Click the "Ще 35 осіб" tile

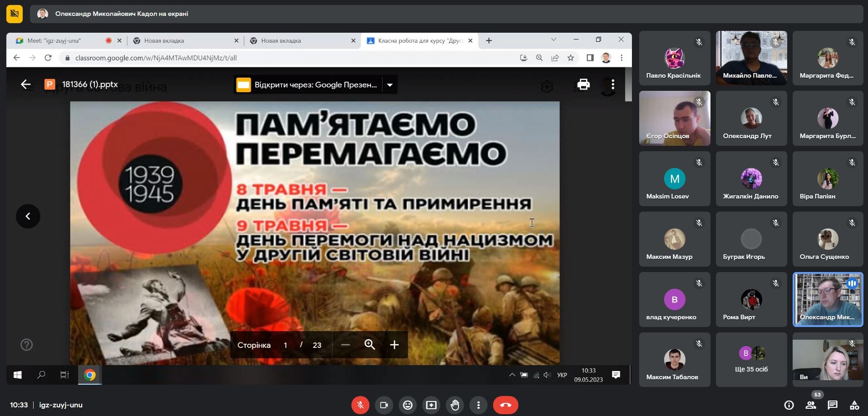click(751, 360)
